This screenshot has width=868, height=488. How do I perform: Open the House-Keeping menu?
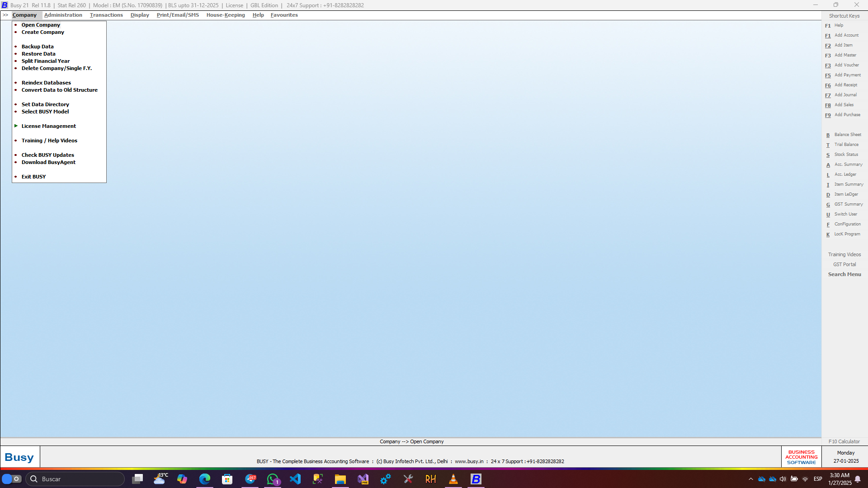click(226, 15)
